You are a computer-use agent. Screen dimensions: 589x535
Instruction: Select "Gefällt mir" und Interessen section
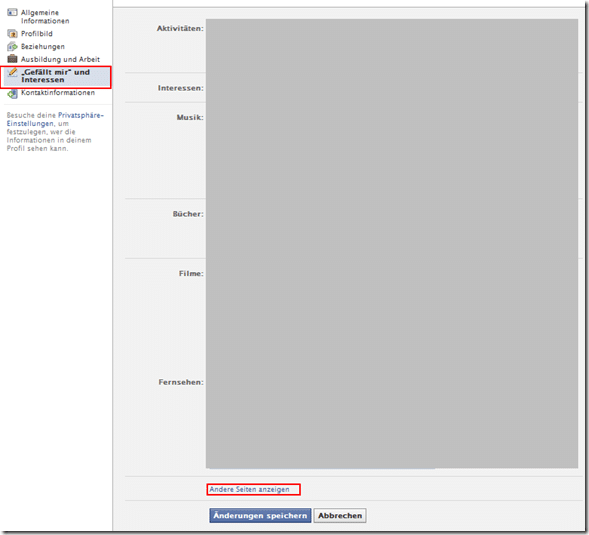coord(56,76)
